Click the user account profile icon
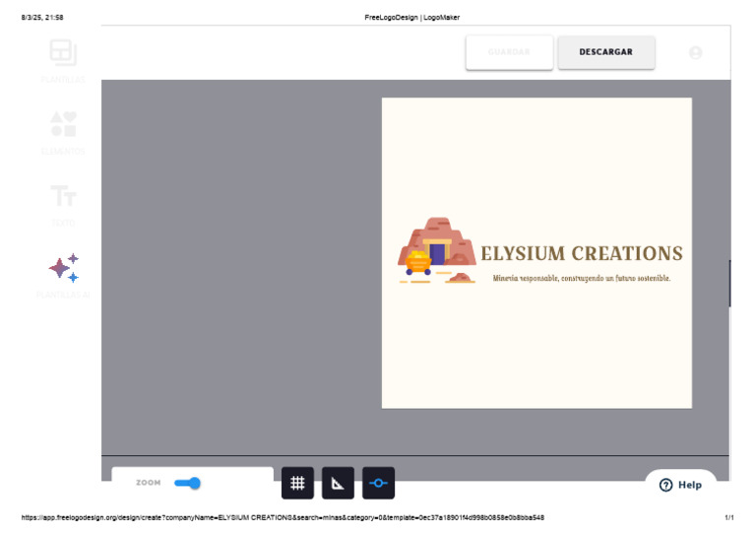The image size is (756, 535). [696, 52]
